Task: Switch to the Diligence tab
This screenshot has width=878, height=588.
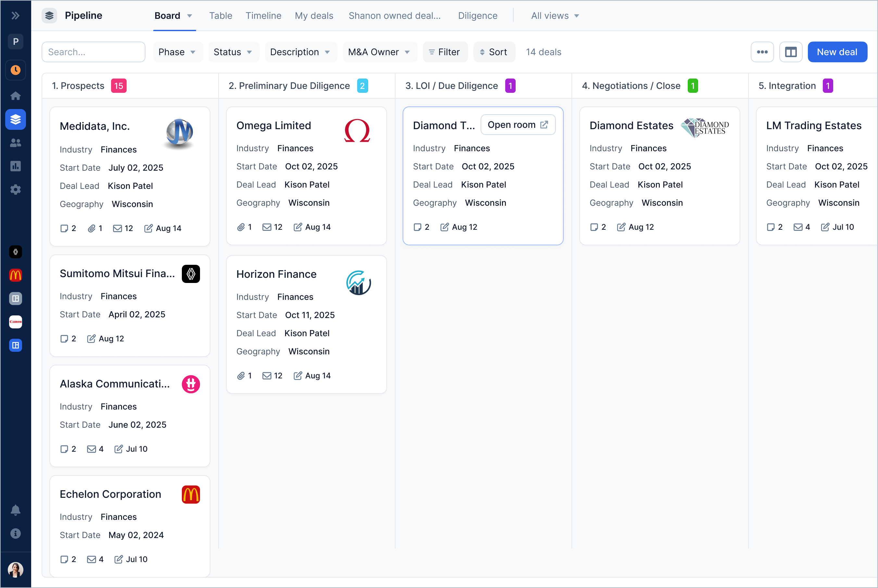Action: point(477,16)
